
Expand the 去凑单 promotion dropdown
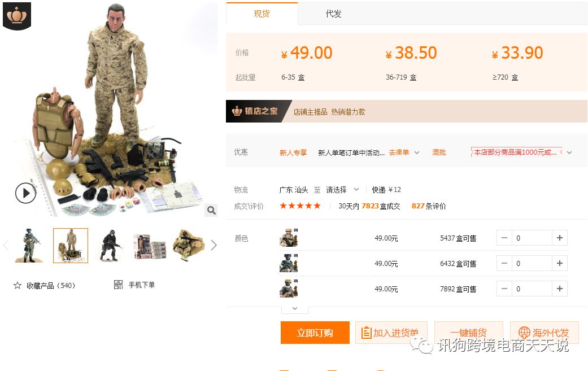coord(417,152)
